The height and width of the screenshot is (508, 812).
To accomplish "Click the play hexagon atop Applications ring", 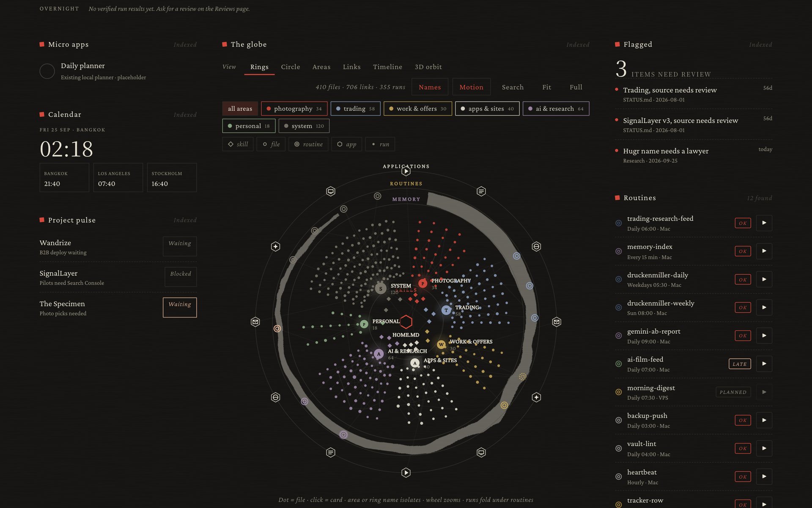I will tap(406, 171).
